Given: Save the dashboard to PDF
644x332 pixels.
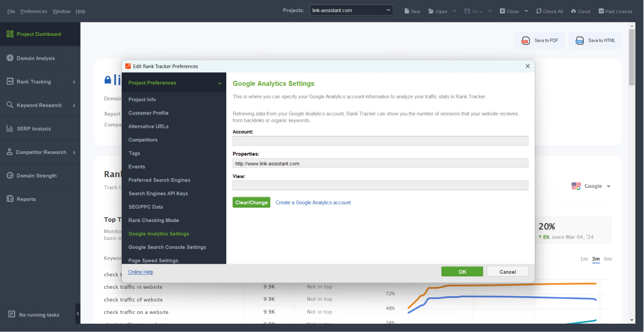Looking at the screenshot, I should point(540,41).
